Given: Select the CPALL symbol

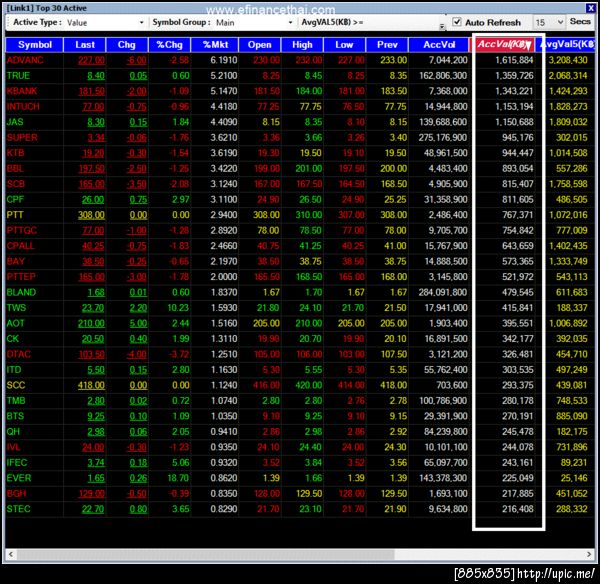Looking at the screenshot, I should click(21, 246).
